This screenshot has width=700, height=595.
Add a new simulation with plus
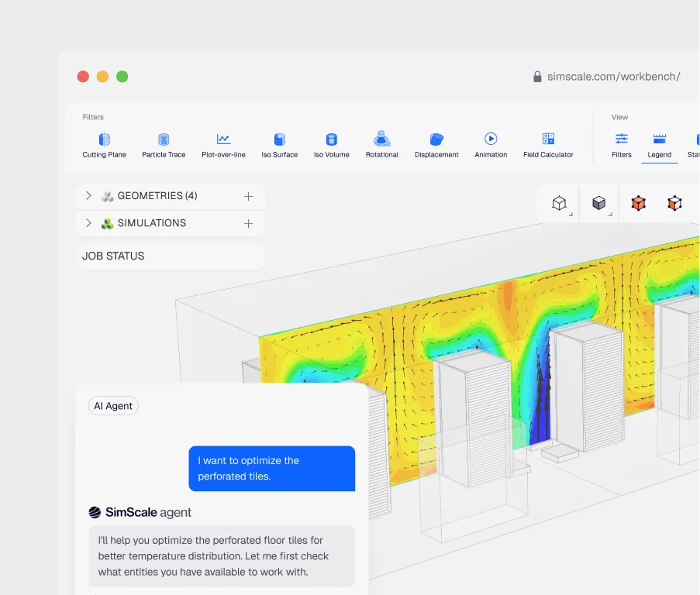tap(249, 223)
